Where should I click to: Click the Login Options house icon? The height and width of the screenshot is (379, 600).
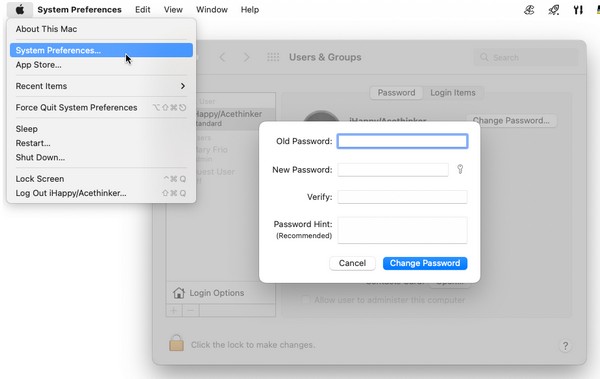click(179, 293)
